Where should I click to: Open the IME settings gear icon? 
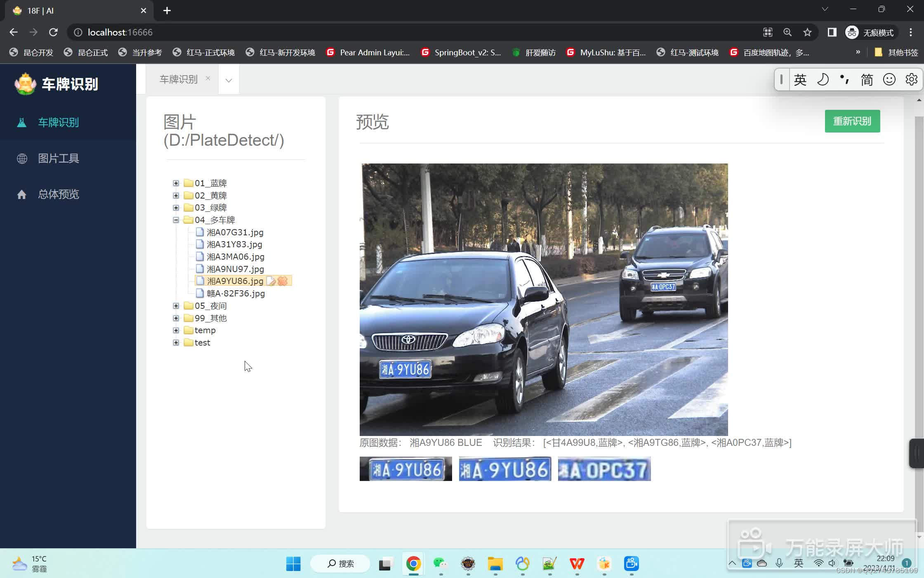911,79
